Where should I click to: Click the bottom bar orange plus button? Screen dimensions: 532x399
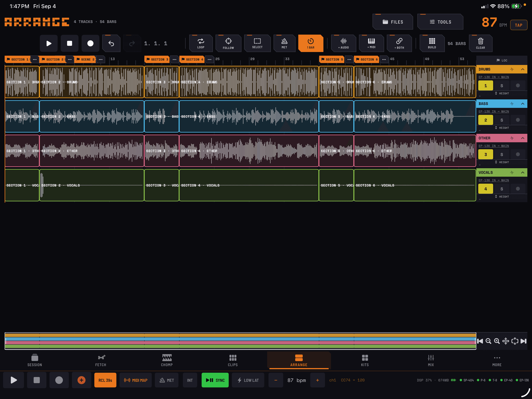coord(81,380)
